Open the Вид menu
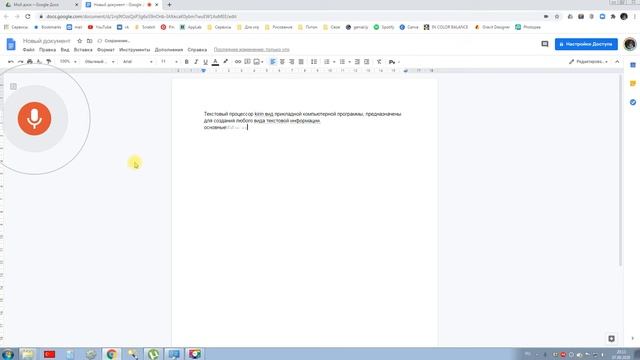 pos(65,50)
